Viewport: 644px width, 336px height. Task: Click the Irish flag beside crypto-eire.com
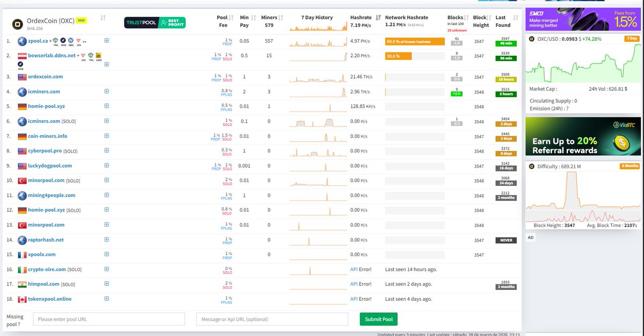click(x=22, y=270)
